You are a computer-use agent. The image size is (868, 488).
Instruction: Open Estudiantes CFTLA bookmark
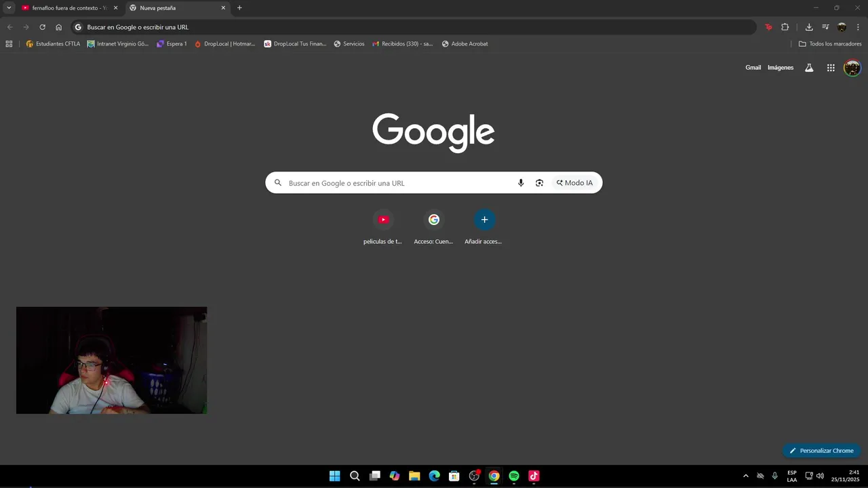(53, 44)
